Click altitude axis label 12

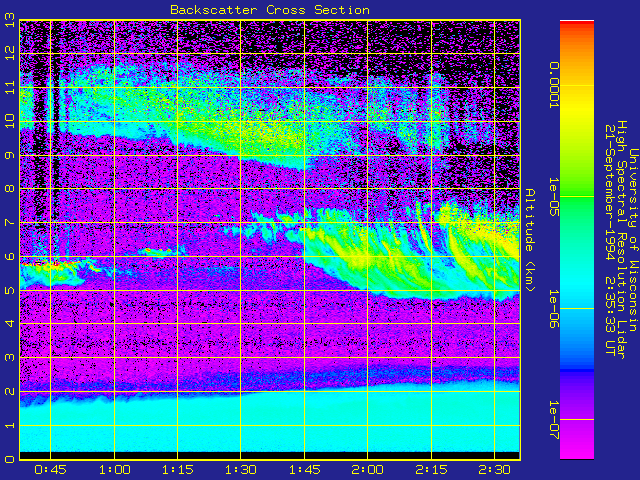pos(9,53)
